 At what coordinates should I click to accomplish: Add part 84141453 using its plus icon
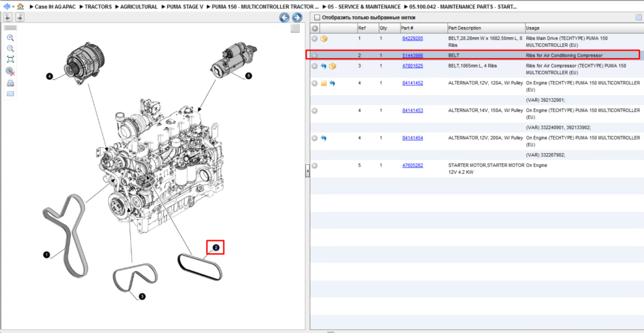coord(315,111)
